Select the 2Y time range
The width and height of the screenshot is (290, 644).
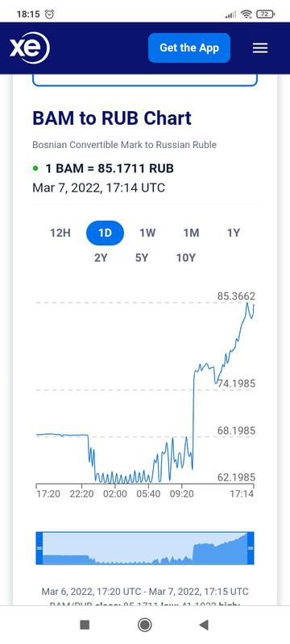click(101, 258)
